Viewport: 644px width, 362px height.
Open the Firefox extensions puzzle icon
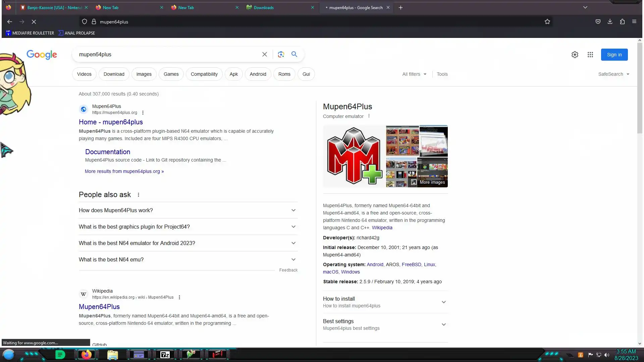click(x=622, y=22)
